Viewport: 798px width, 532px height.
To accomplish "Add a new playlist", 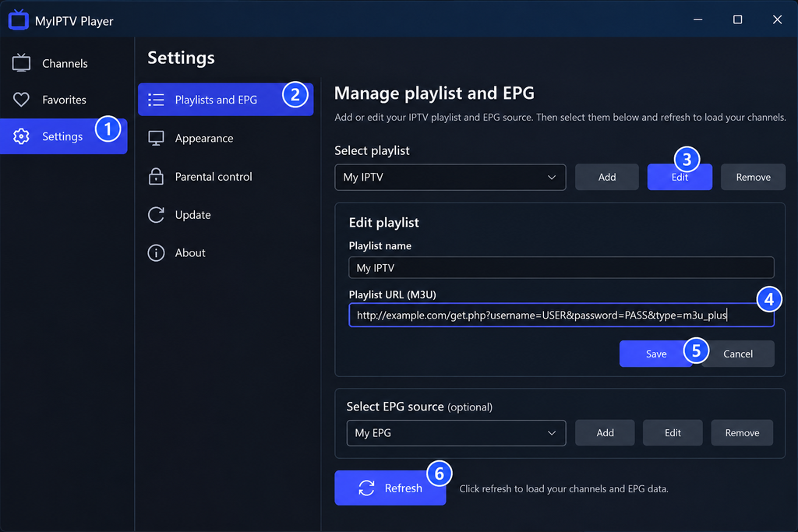I will pos(606,177).
